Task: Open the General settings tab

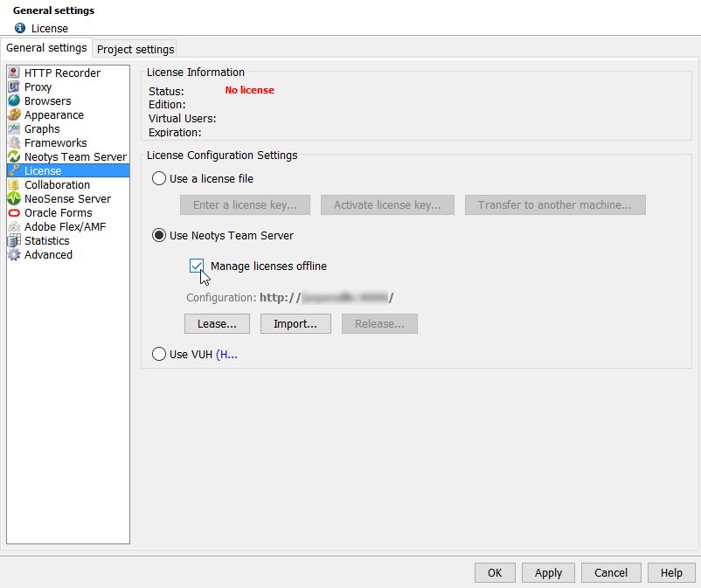Action: tap(46, 48)
